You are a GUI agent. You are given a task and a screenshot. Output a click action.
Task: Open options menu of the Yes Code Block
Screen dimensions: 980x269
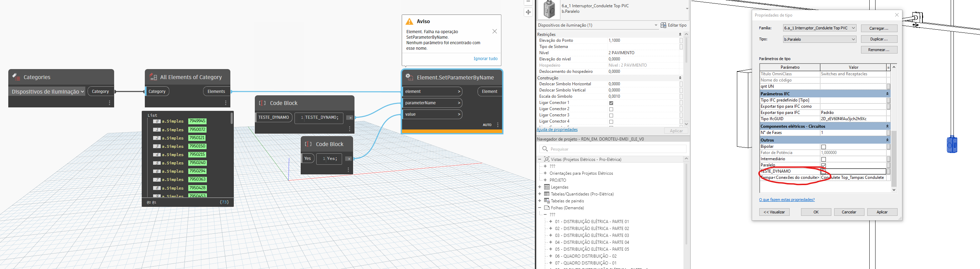349,170
